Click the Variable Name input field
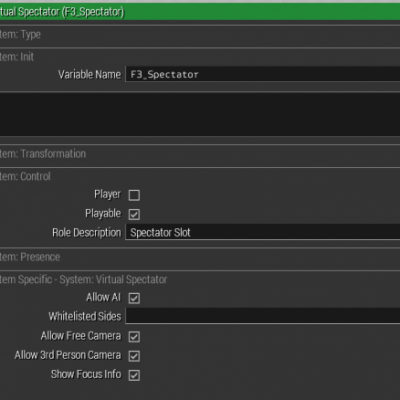This screenshot has width=400, height=400. [263, 74]
